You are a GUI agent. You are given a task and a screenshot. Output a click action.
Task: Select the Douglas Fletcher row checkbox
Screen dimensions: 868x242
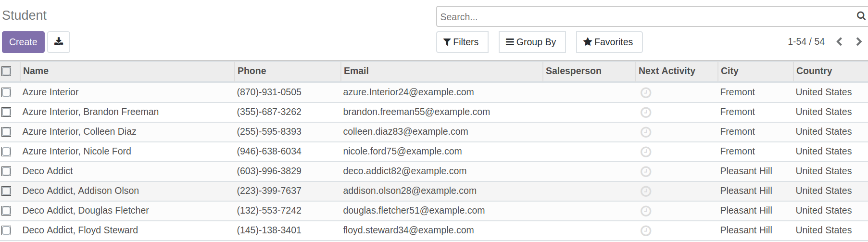[x=6, y=211]
